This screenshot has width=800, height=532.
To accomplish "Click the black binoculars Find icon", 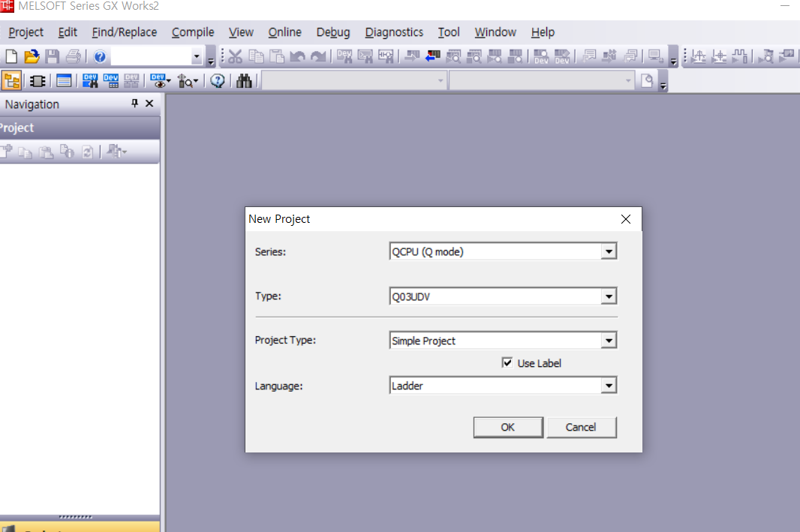I will point(244,80).
